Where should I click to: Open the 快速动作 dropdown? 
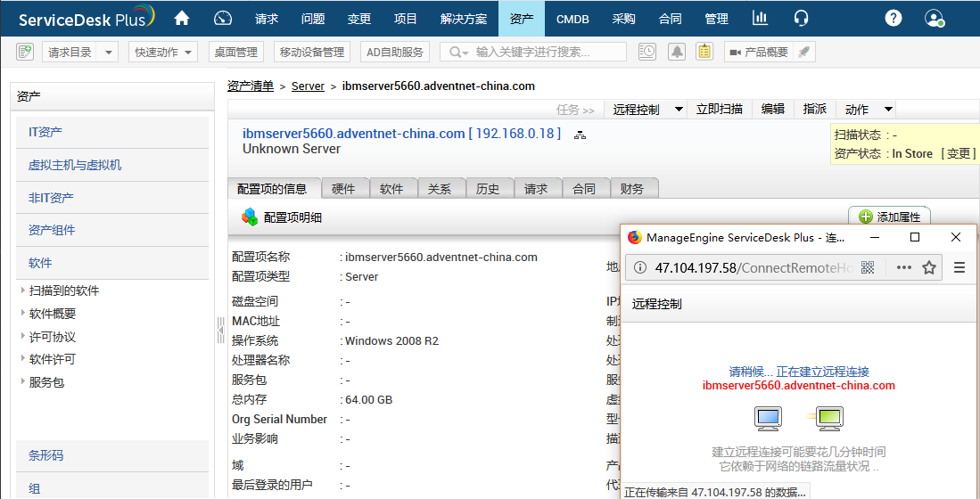click(x=163, y=53)
